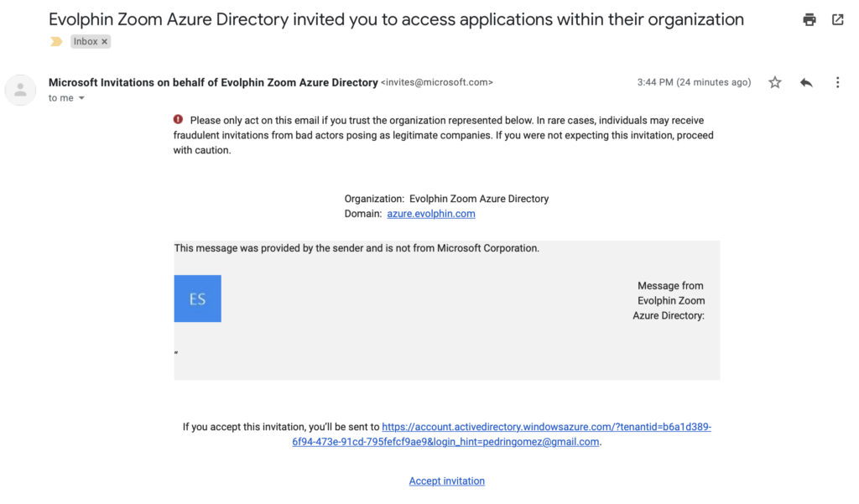The image size is (859, 504).
Task: Open email in new window icon
Action: 838,20
